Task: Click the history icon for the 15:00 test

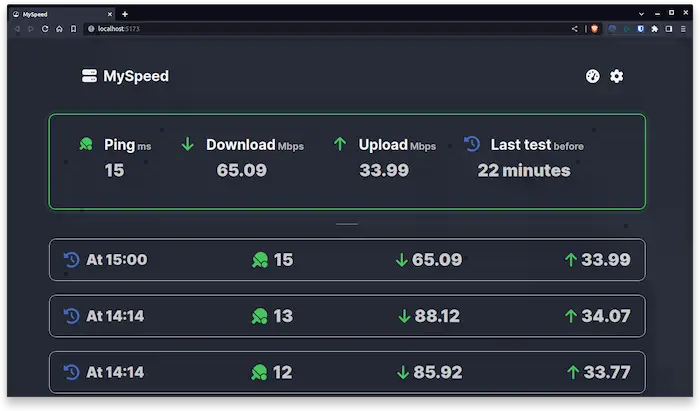Action: (x=71, y=260)
